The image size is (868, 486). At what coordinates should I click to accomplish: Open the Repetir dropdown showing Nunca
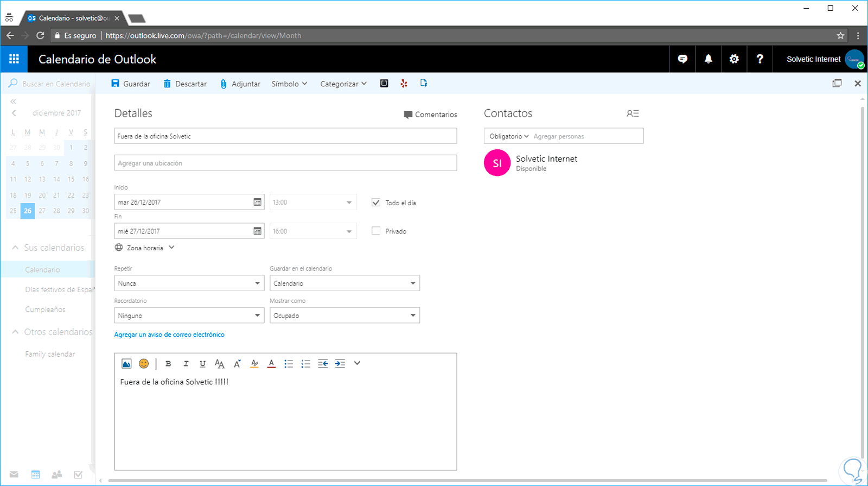point(189,283)
